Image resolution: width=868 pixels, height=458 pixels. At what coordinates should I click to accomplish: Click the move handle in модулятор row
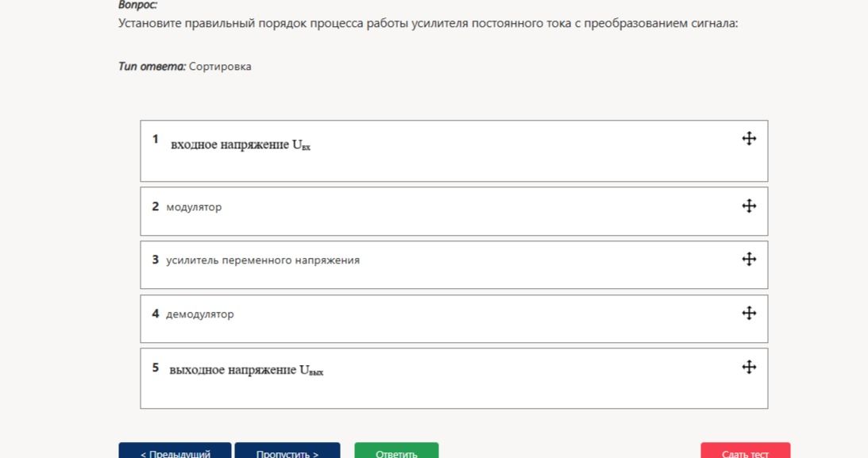click(749, 206)
